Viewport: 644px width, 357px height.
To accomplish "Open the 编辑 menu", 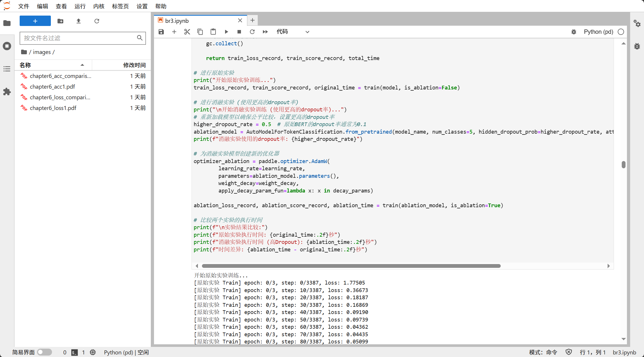I will 42,6.
